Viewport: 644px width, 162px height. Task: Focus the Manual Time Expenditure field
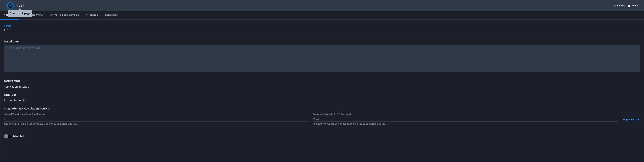[x=156, y=119]
